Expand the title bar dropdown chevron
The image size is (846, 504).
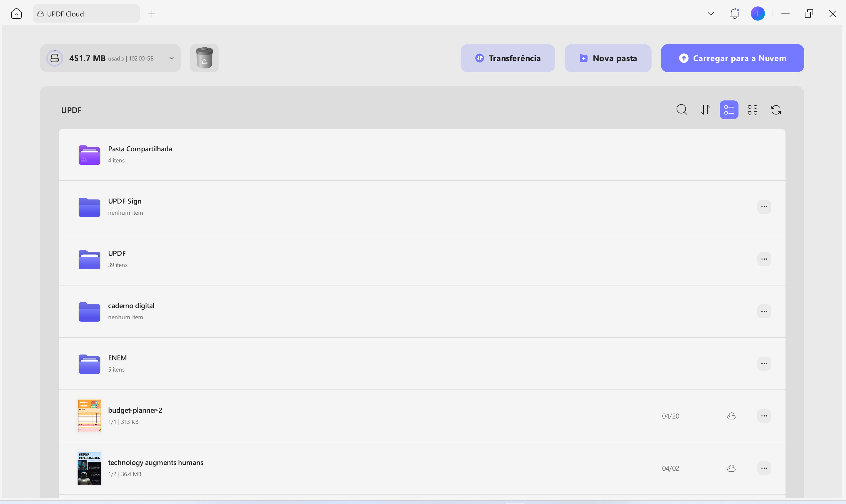click(711, 14)
